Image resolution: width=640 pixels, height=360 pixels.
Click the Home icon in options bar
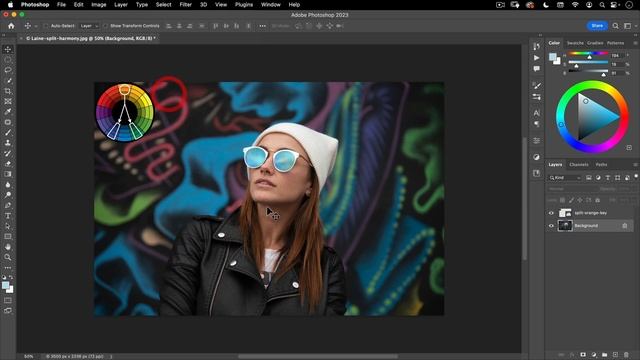(11, 26)
